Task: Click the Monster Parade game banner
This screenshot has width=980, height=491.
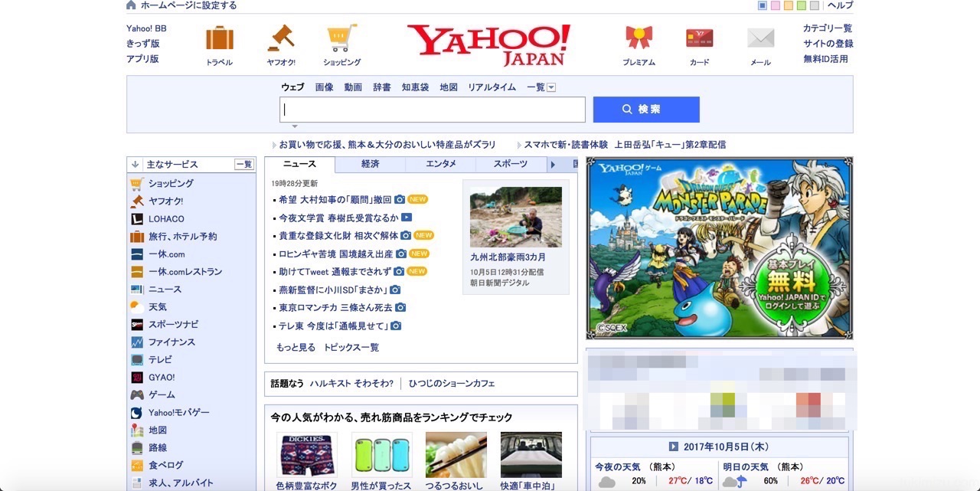Action: [x=720, y=248]
